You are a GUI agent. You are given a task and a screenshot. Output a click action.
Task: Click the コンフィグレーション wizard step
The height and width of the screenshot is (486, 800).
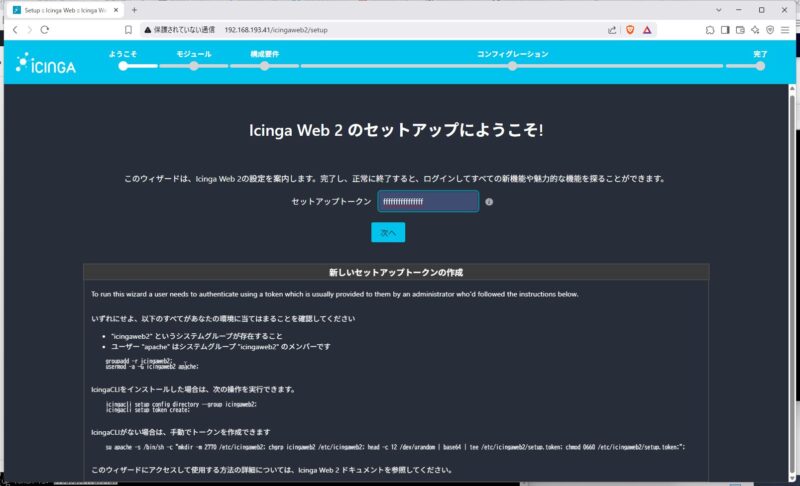point(512,60)
